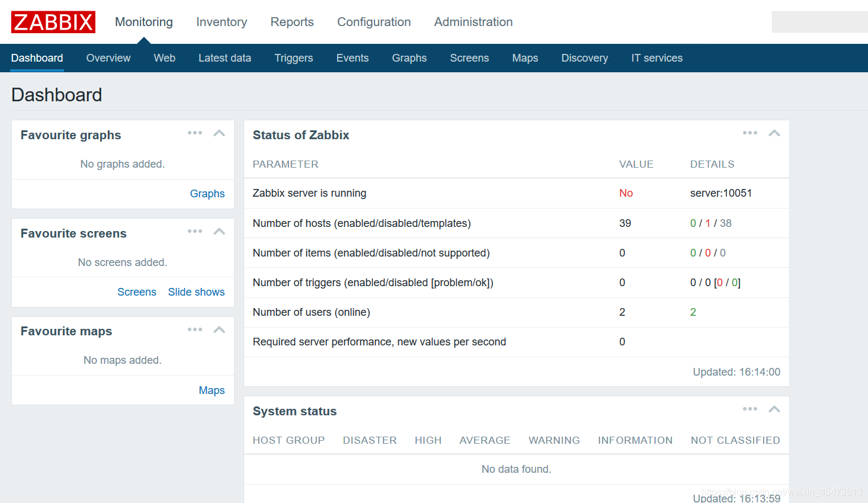The width and height of the screenshot is (868, 503).
Task: Click 'Number of users (online)' row label
Action: [311, 312]
